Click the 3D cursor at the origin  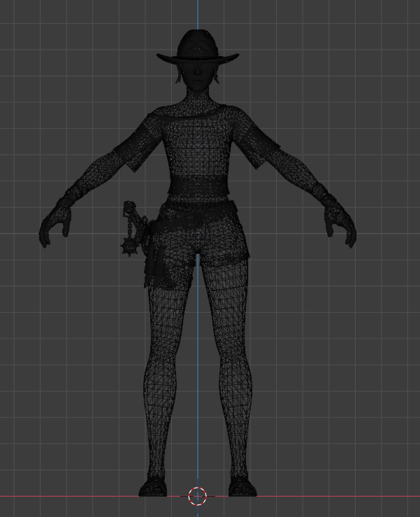(x=198, y=496)
